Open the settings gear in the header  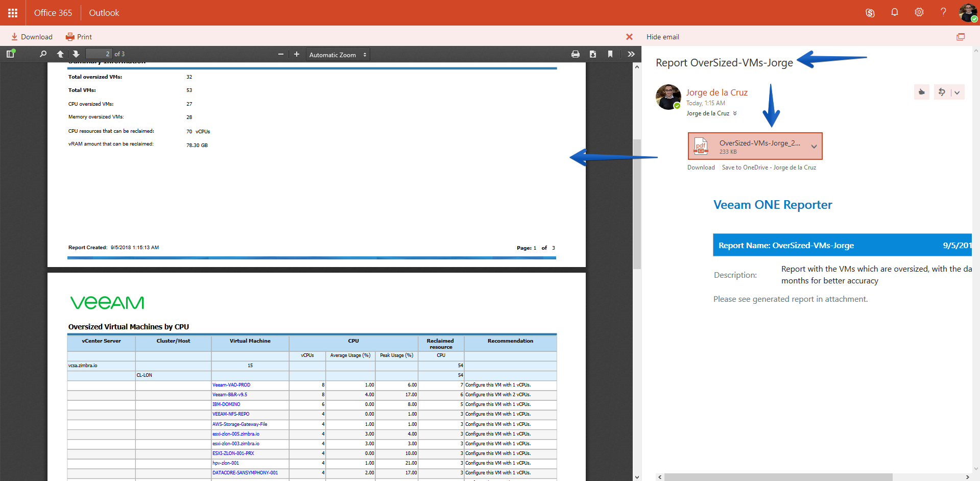919,12
